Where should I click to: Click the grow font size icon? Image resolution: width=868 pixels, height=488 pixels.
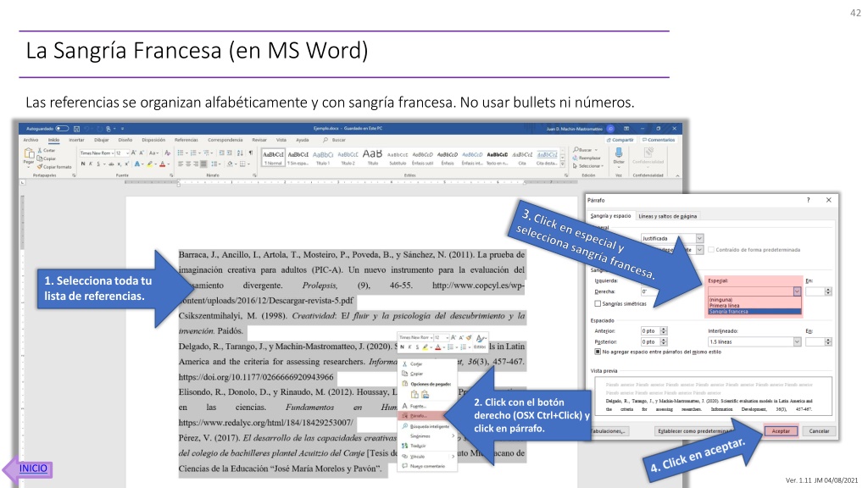coord(133,153)
